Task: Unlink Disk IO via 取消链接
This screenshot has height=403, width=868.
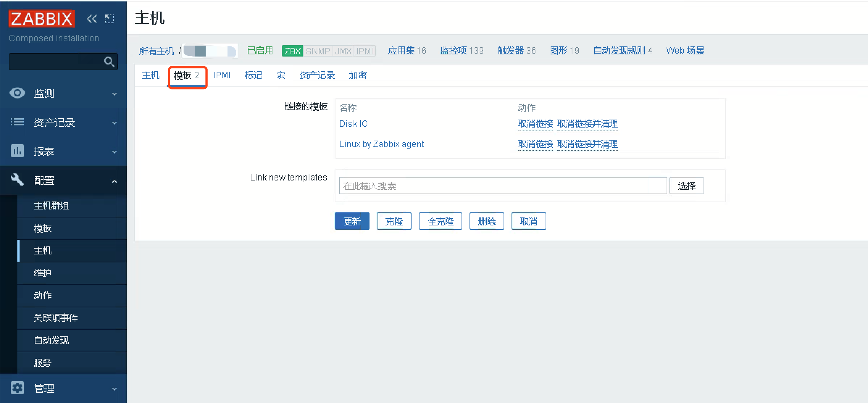Action: [535, 124]
